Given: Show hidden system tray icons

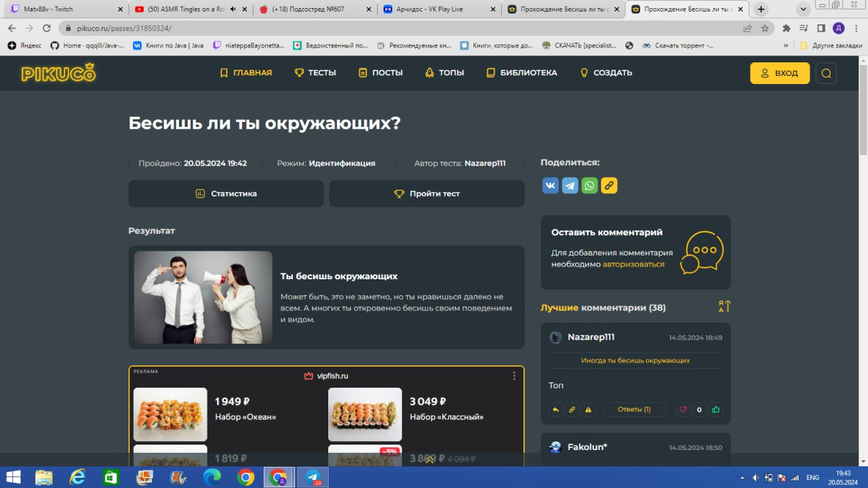Looking at the screenshot, I should click(743, 477).
